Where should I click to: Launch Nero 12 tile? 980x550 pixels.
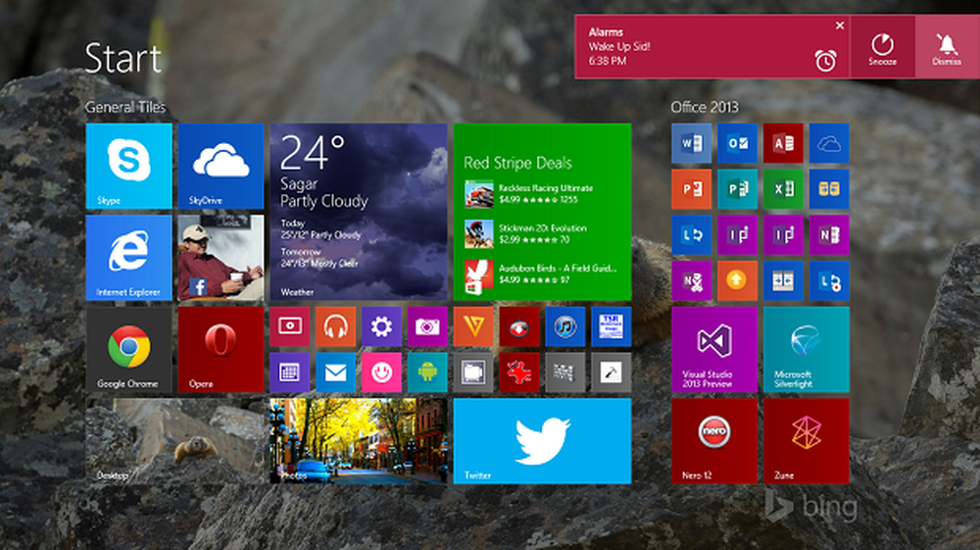[714, 441]
